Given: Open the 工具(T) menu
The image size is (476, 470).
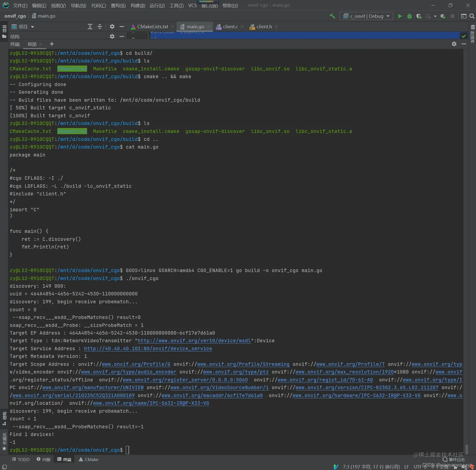Looking at the screenshot, I should pos(177,6).
